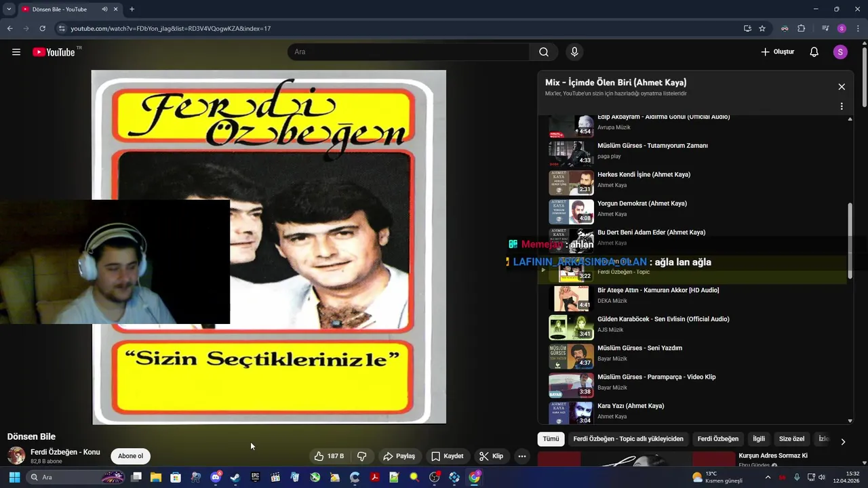
Task: Open the Chrome extensions puzzle icon
Action: [802, 28]
